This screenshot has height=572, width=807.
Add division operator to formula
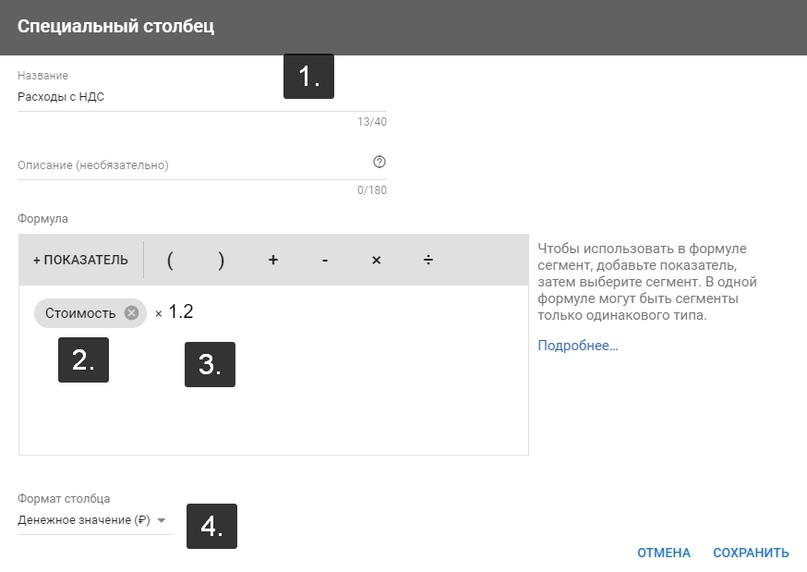click(428, 260)
